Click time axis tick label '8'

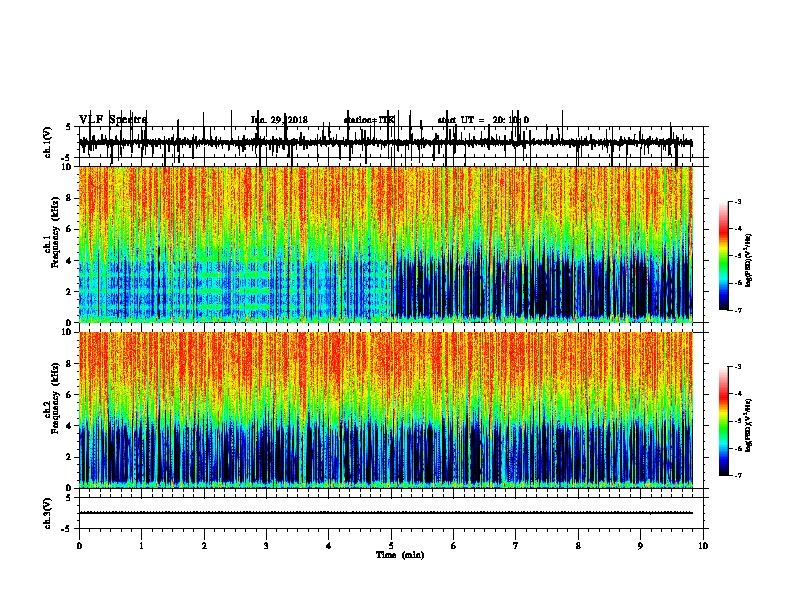tap(578, 546)
